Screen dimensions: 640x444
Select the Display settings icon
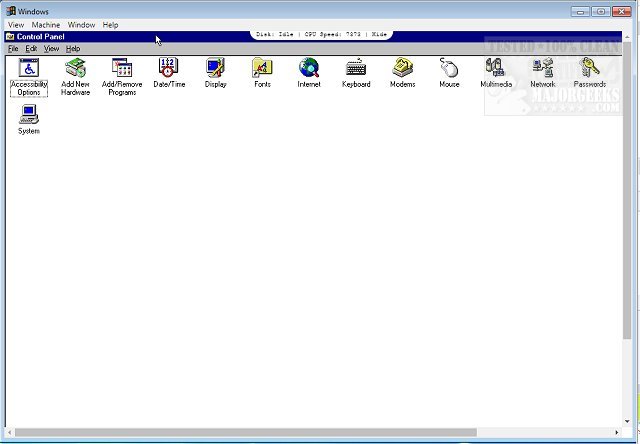point(216,68)
